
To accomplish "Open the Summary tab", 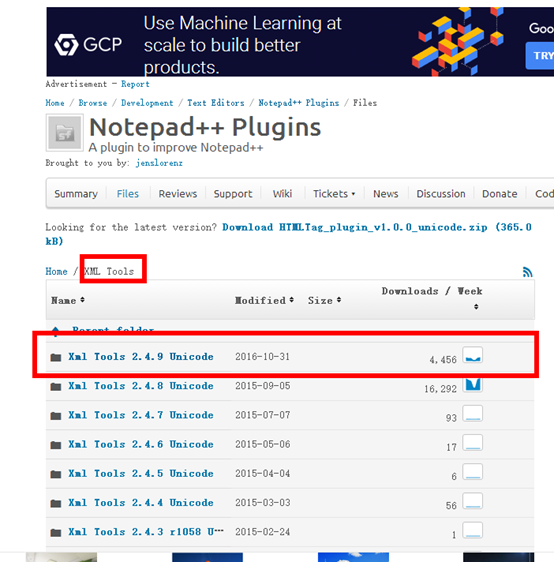I will click(x=76, y=194).
